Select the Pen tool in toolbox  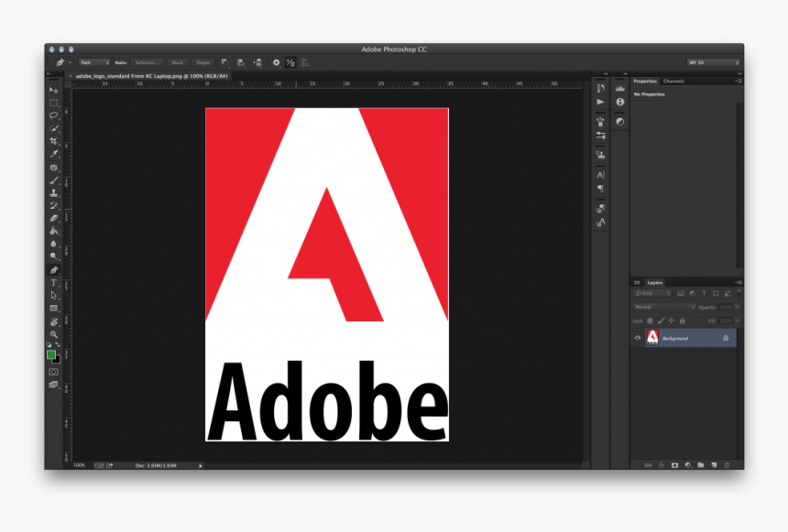(54, 270)
